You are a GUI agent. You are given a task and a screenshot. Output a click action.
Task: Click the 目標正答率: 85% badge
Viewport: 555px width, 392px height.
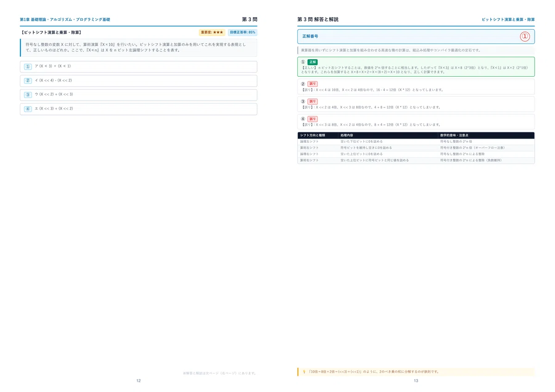click(242, 32)
